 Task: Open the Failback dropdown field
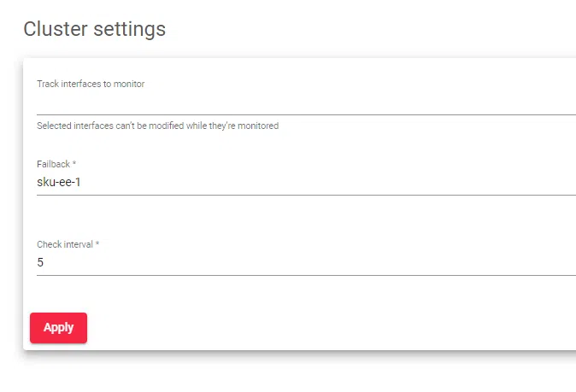(299, 182)
